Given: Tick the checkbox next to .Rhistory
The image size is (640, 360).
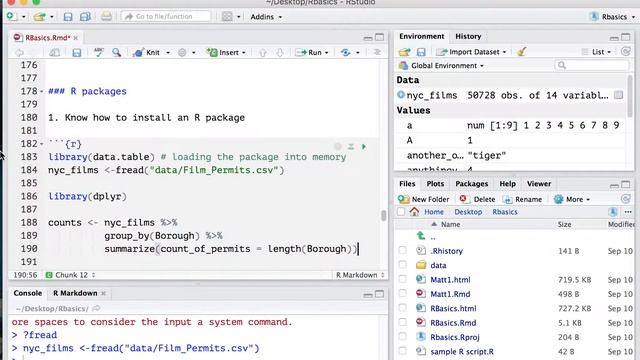Looking at the screenshot, I should pyautogui.click(x=402, y=251).
